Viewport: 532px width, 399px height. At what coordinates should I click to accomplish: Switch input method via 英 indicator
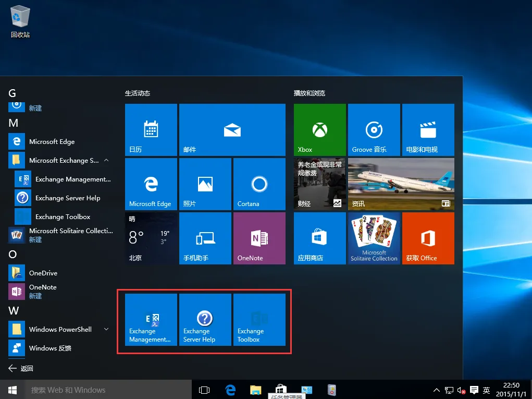tap(486, 390)
